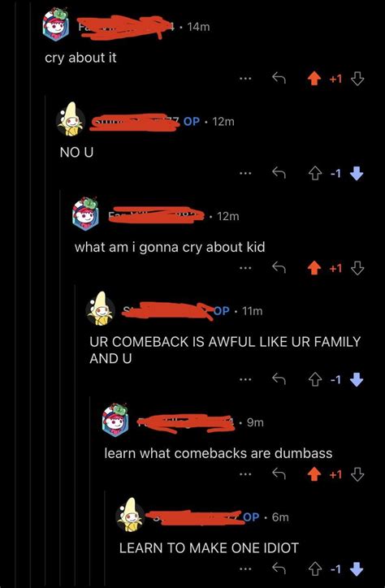The image size is (385, 588).
Task: Open options for 'UR COMEBACK IS AWFUL' comment
Action: point(245,380)
